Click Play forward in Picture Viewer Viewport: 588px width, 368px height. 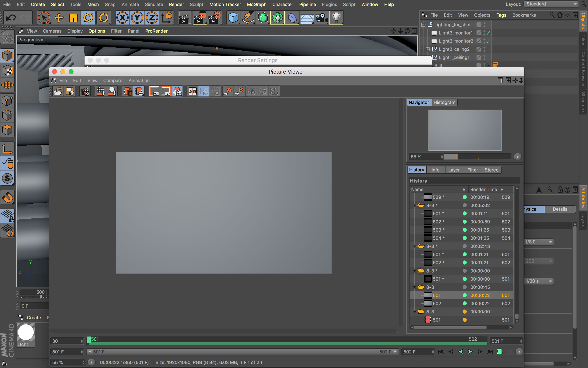coord(470,352)
